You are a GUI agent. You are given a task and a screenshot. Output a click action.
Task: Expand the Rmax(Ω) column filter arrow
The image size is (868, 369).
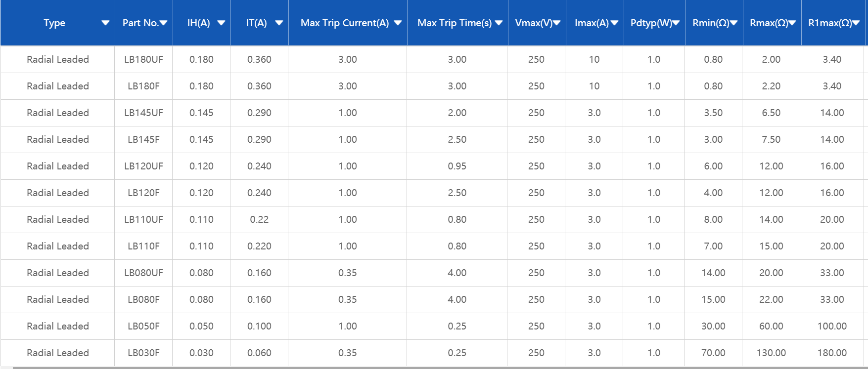click(792, 23)
